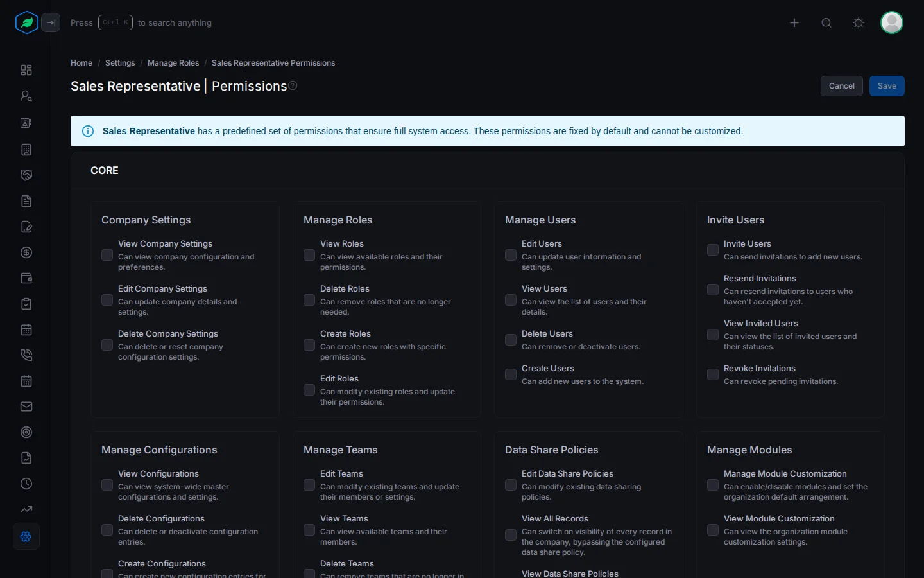Open the building/companies icon in sidebar

(26, 150)
